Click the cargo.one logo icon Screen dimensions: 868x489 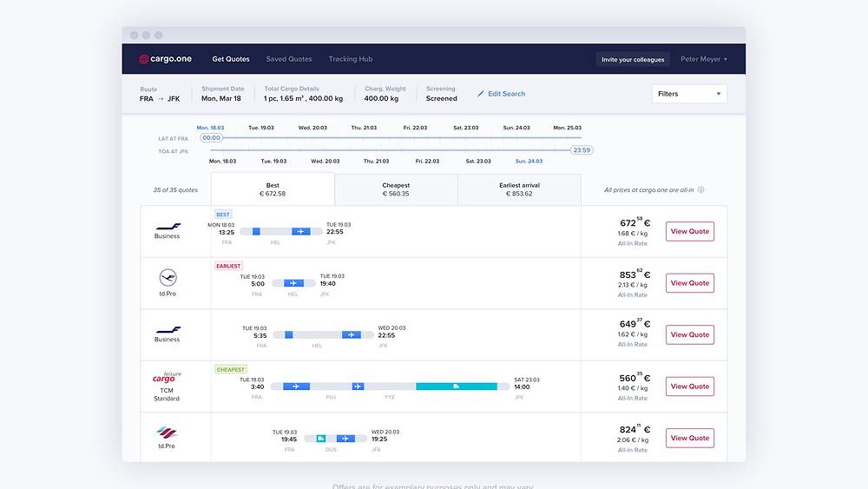(144, 59)
